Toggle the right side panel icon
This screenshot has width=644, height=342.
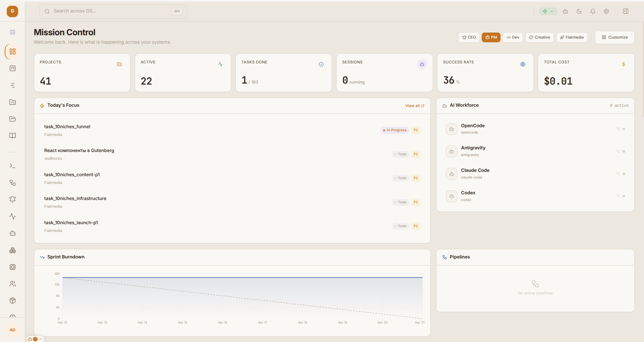pyautogui.click(x=626, y=11)
